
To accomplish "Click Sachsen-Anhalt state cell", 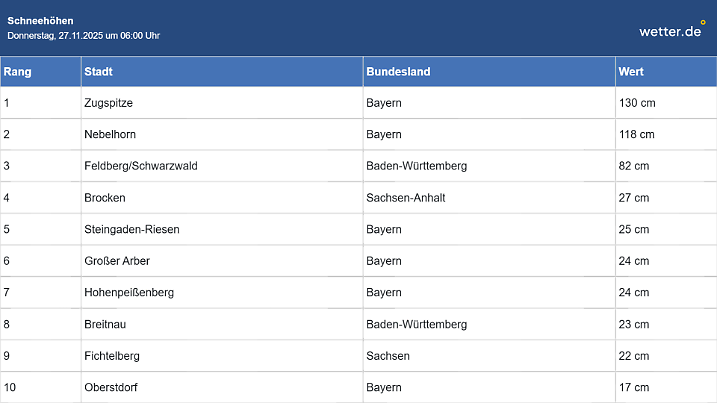I will [405, 198].
